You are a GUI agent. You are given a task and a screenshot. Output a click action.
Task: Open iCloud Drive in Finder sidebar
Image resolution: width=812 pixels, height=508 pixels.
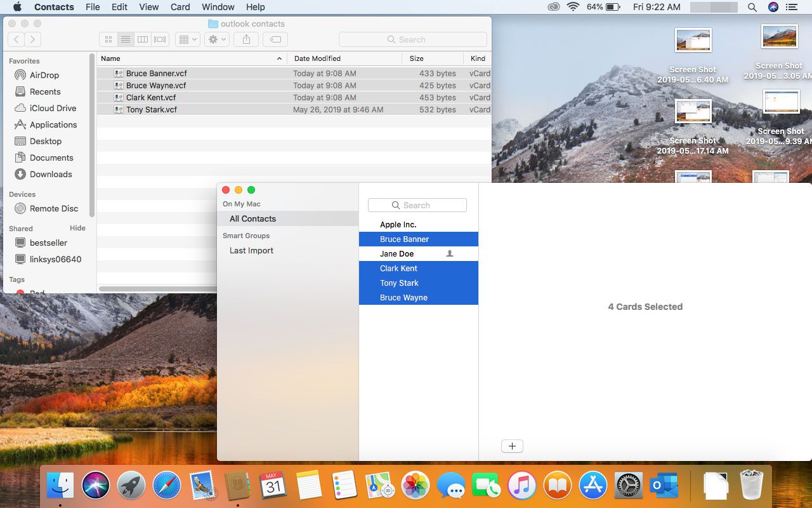click(53, 108)
